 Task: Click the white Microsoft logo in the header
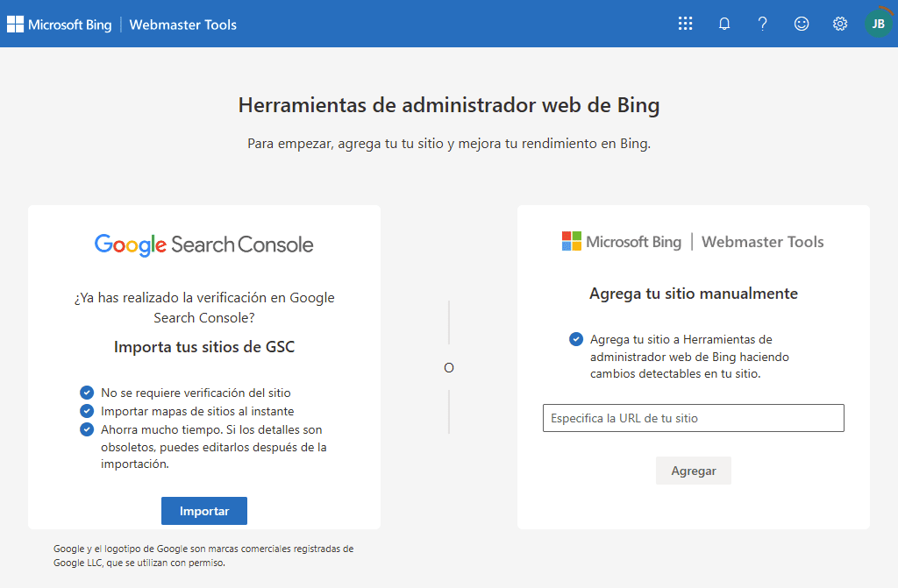tap(16, 24)
